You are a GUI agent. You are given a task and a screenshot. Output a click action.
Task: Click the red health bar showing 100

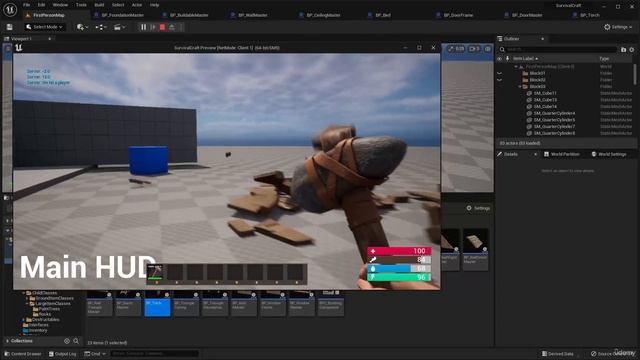pyautogui.click(x=400, y=251)
